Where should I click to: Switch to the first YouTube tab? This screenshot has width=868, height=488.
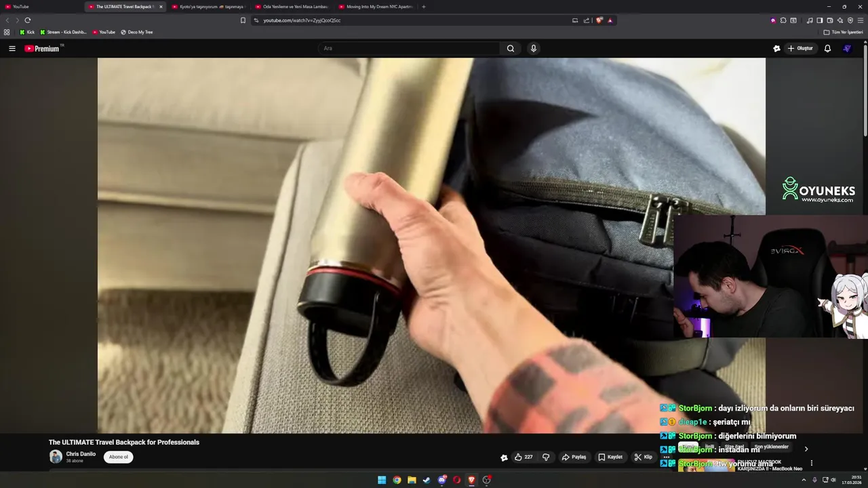41,7
